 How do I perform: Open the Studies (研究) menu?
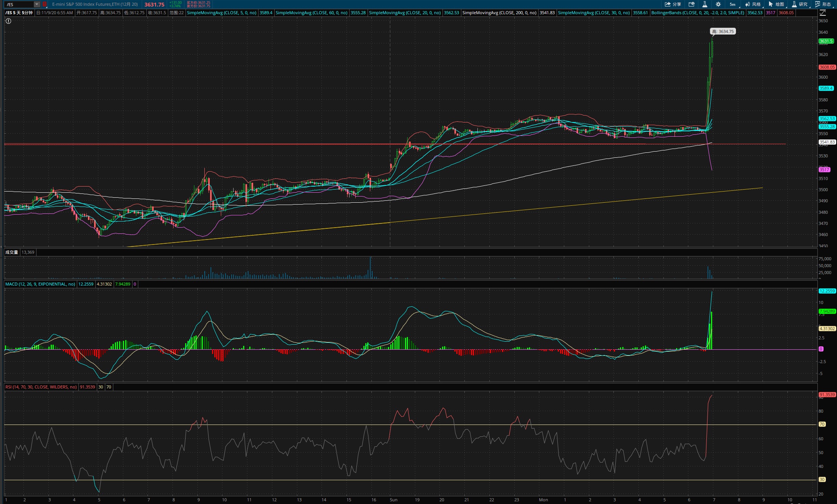click(800, 4)
